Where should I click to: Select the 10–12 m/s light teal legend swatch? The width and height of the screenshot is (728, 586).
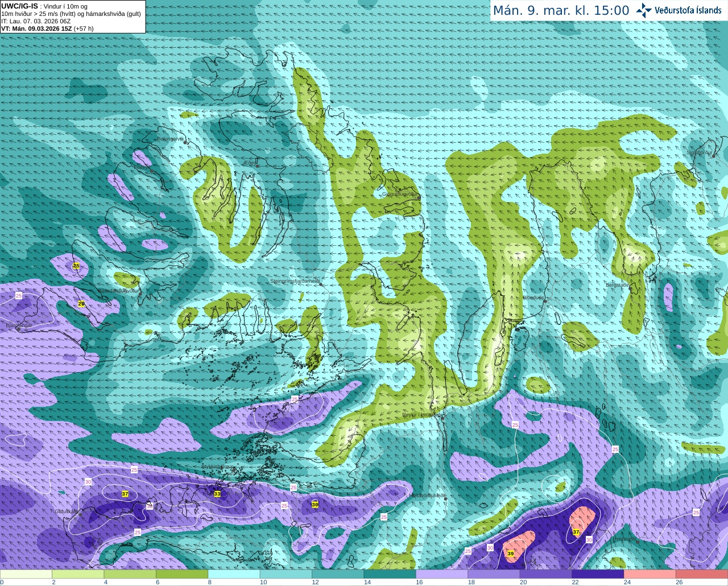tap(286, 574)
